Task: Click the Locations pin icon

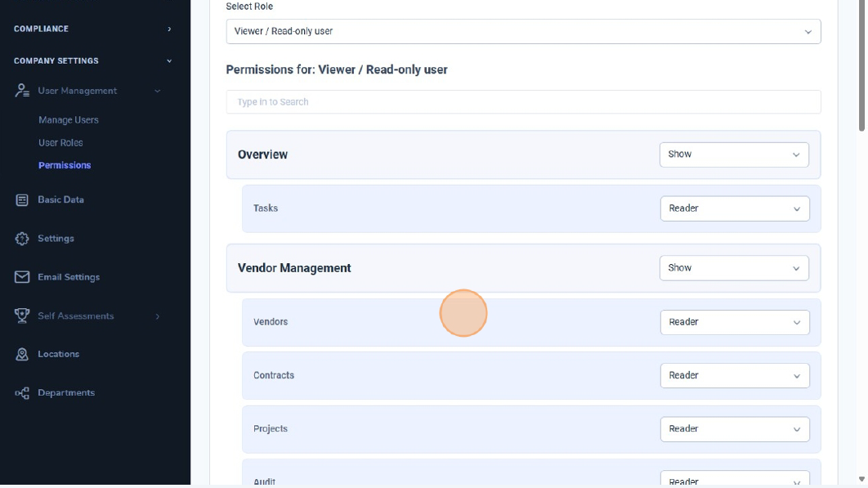Action: (22, 354)
